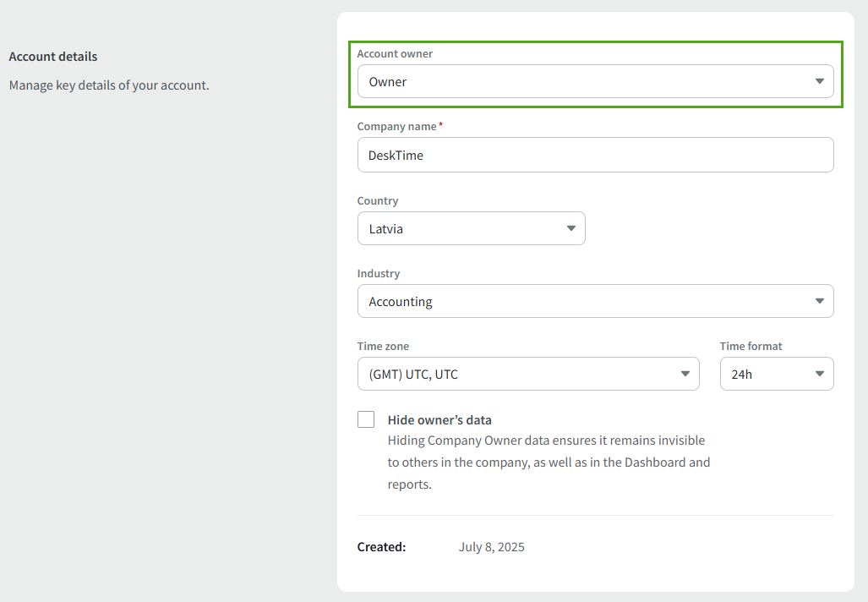Expand the Industry dropdown showing Accounting
868x602 pixels.
click(583, 302)
